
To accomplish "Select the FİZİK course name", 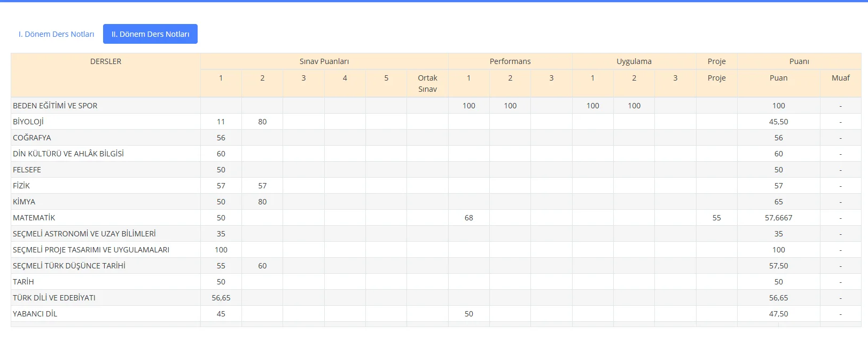I will click(21, 186).
